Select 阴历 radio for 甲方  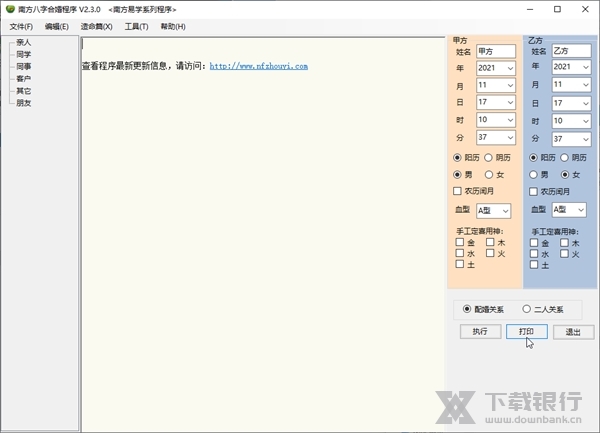pos(489,158)
